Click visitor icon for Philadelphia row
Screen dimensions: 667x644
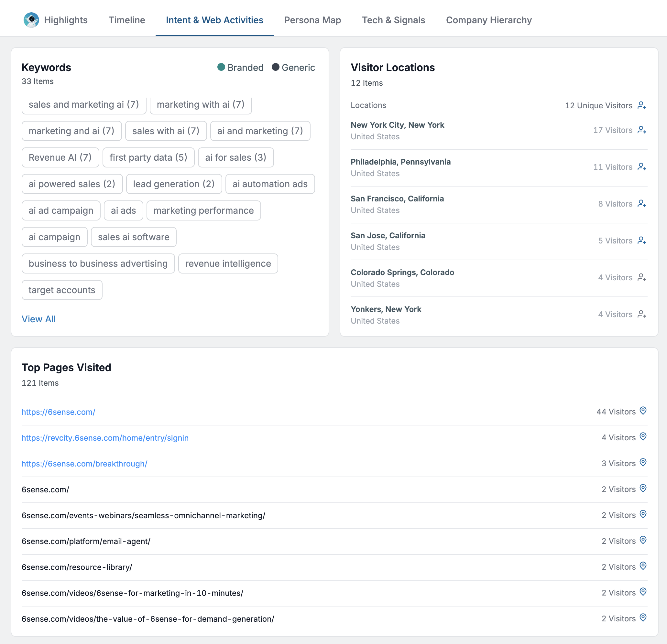(642, 167)
